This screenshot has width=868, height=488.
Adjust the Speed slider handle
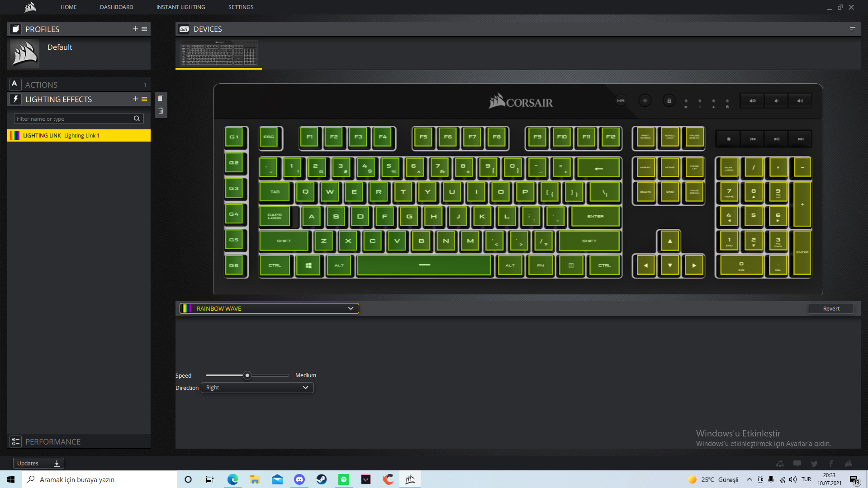pos(247,375)
